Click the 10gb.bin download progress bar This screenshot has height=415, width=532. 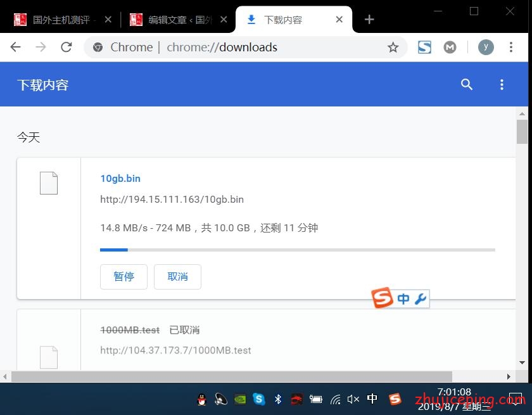click(298, 250)
